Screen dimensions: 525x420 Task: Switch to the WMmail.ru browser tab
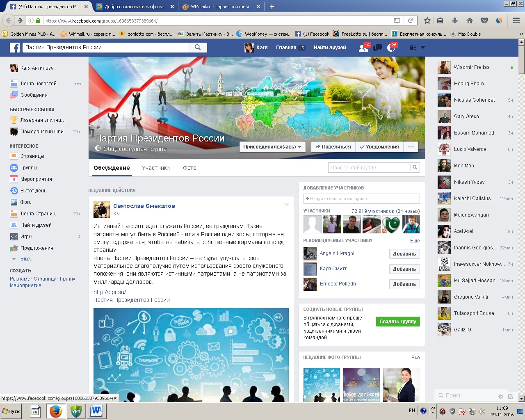click(x=221, y=7)
